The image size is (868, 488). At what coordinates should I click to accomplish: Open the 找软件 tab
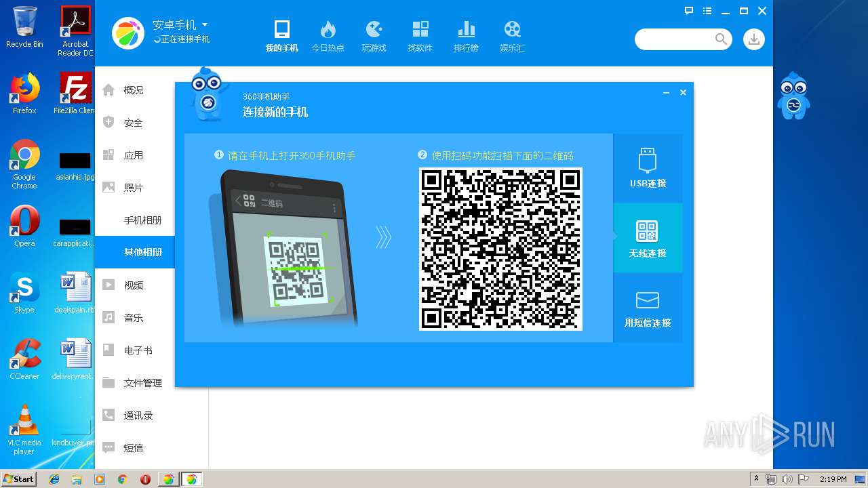[x=420, y=36]
